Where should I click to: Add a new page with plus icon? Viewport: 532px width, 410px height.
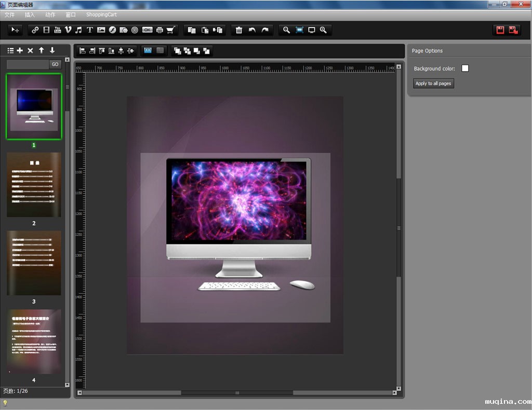click(20, 50)
